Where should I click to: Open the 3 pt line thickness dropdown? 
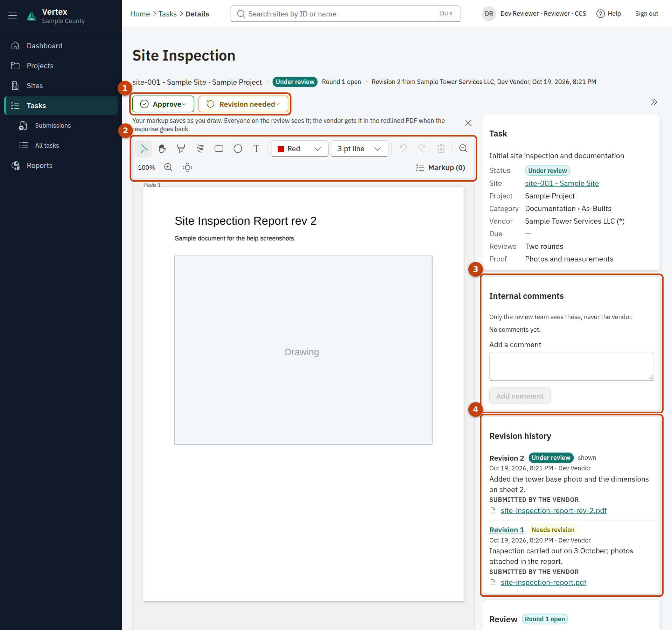359,149
